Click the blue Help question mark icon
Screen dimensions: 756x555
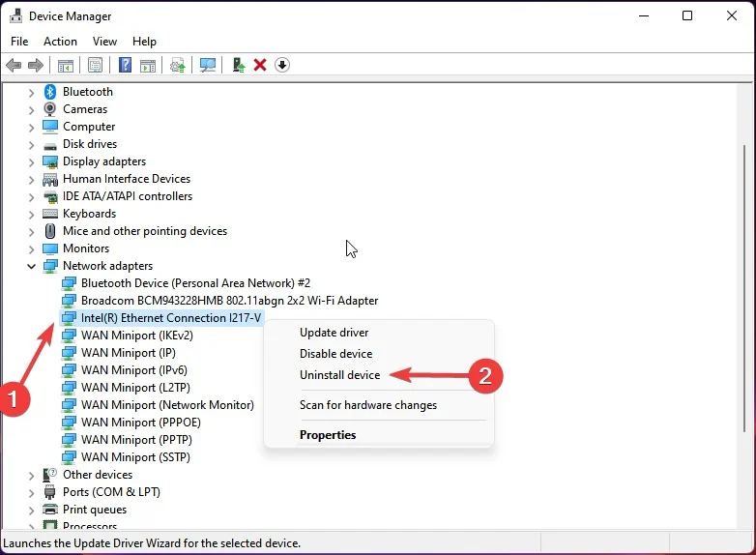click(x=125, y=65)
